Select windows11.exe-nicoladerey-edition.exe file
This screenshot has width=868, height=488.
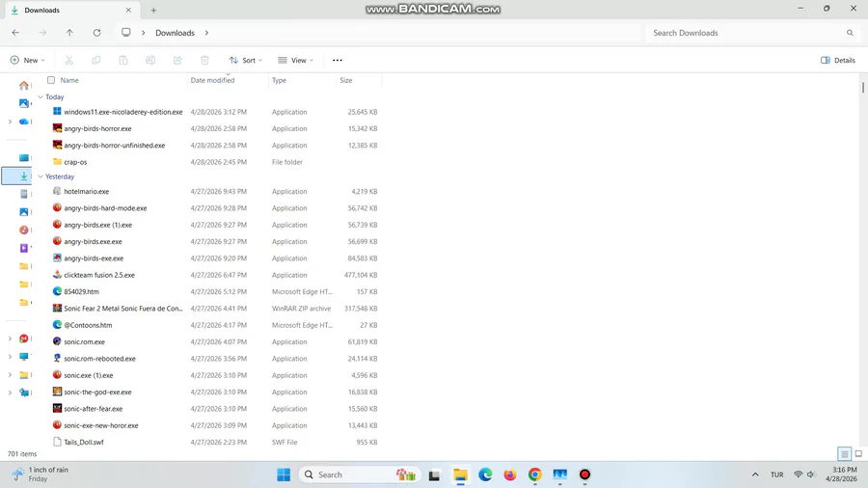tap(122, 112)
